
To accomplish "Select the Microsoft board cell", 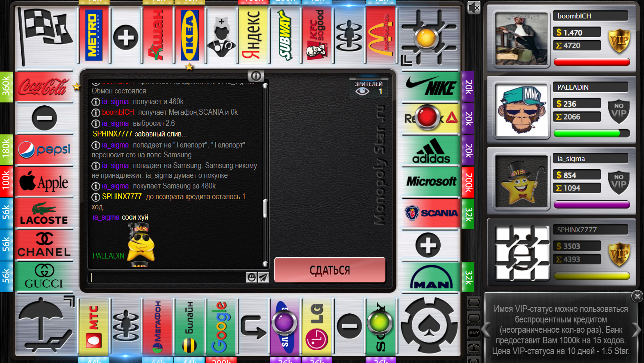I will tap(431, 182).
